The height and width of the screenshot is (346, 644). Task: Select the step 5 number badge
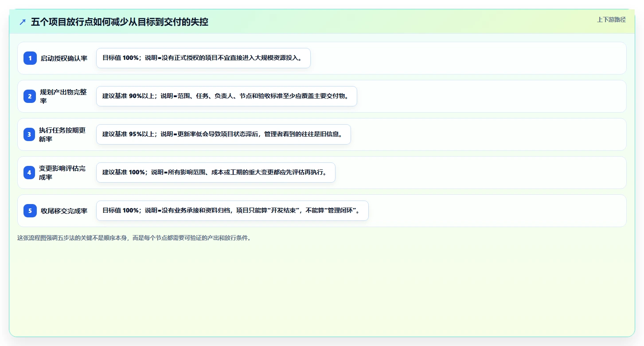point(30,211)
